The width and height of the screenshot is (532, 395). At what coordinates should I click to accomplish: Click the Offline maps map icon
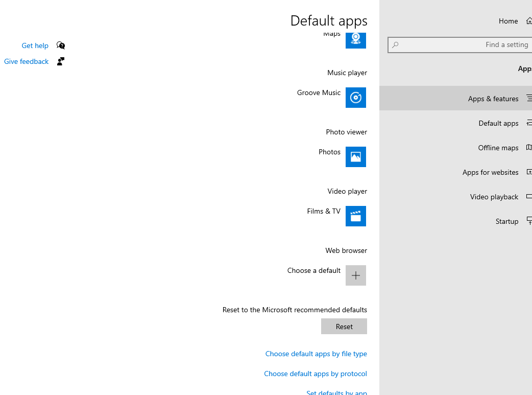[529, 147]
